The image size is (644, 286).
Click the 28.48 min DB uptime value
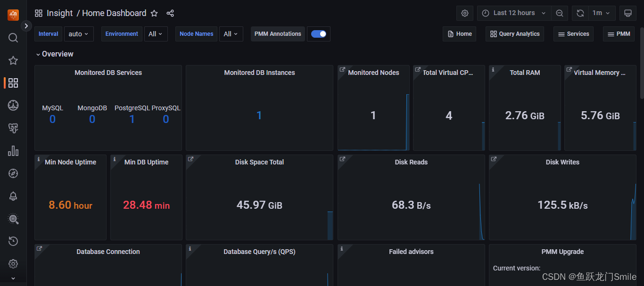146,205
